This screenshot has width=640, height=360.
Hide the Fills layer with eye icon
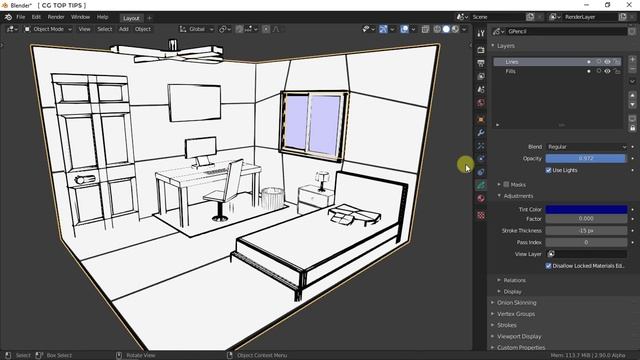pos(607,71)
